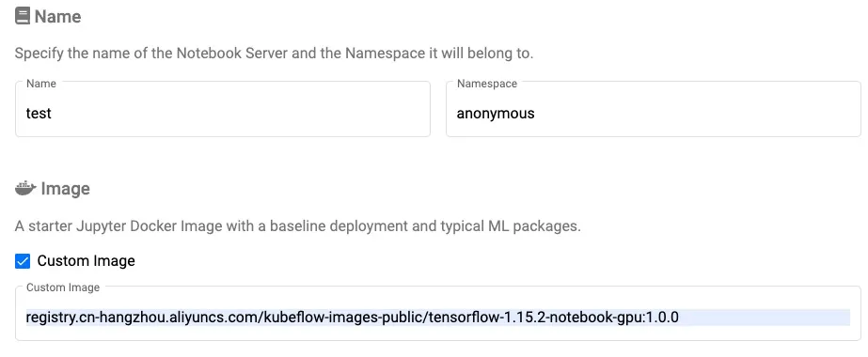Click the starter Jupyter Docker Image description
Screen dimensions: 868x357
point(298,226)
